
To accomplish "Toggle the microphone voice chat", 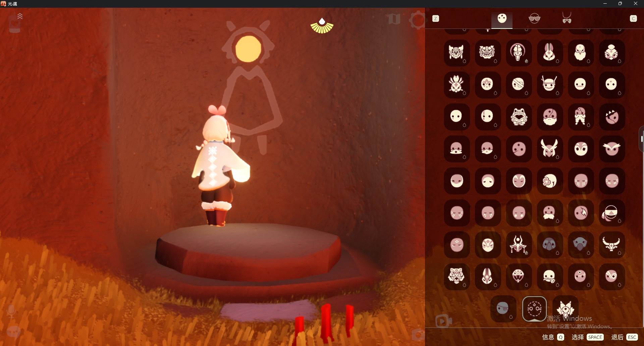I will (11, 311).
